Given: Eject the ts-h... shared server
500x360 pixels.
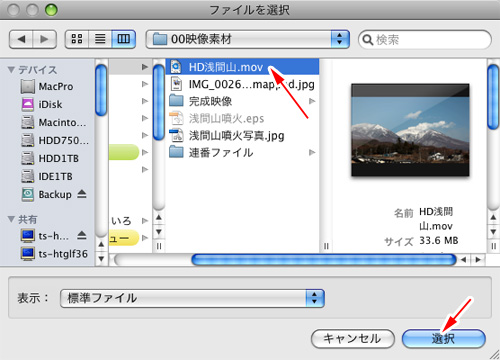Looking at the screenshot, I should 82,236.
